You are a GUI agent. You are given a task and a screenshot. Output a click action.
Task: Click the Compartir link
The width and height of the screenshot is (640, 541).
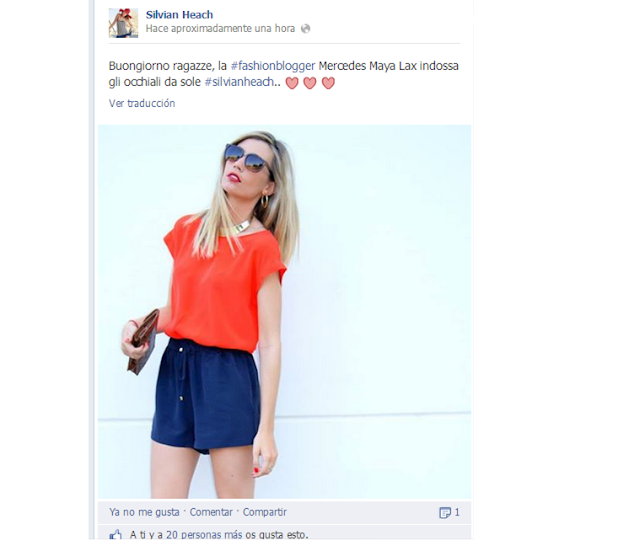coord(264,512)
